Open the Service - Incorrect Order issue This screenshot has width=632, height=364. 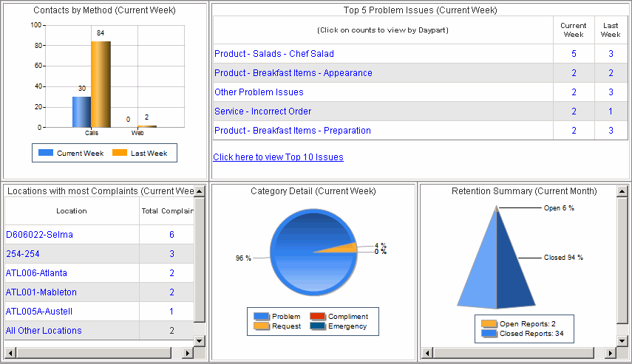pos(262,111)
